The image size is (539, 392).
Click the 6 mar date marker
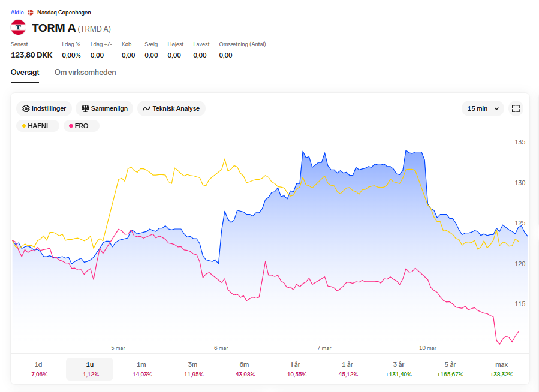point(221,348)
